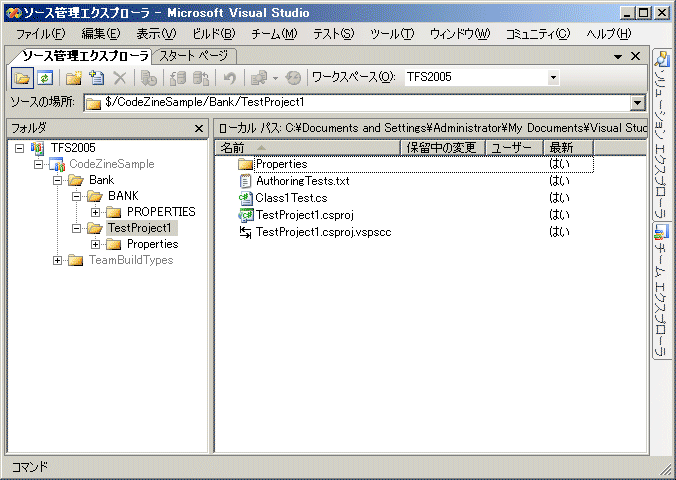Sort by the 保留中の変更 column header
The width and height of the screenshot is (676, 480).
[x=443, y=148]
